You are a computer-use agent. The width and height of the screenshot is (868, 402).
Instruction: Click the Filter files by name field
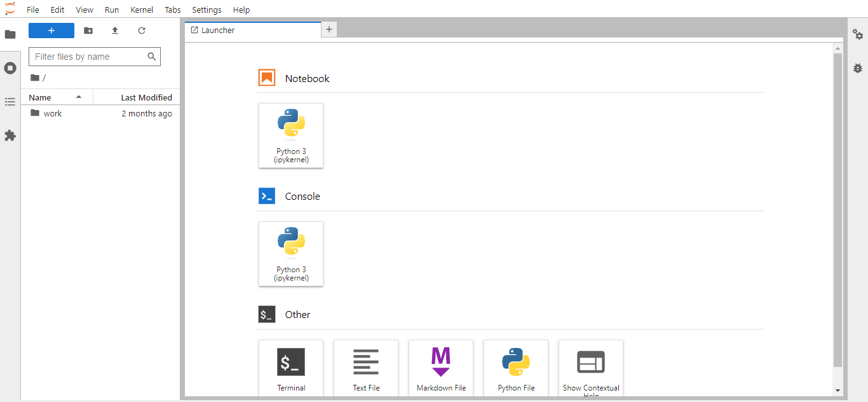(x=95, y=57)
